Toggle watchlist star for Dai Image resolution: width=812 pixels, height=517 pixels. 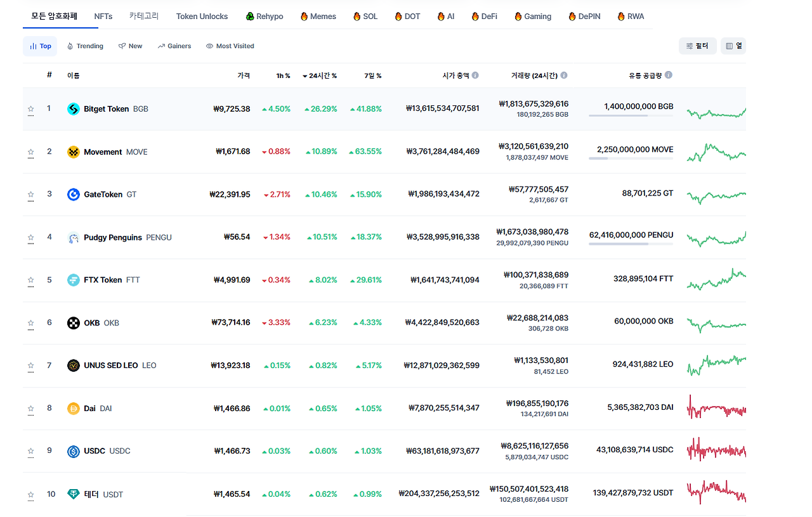click(30, 409)
